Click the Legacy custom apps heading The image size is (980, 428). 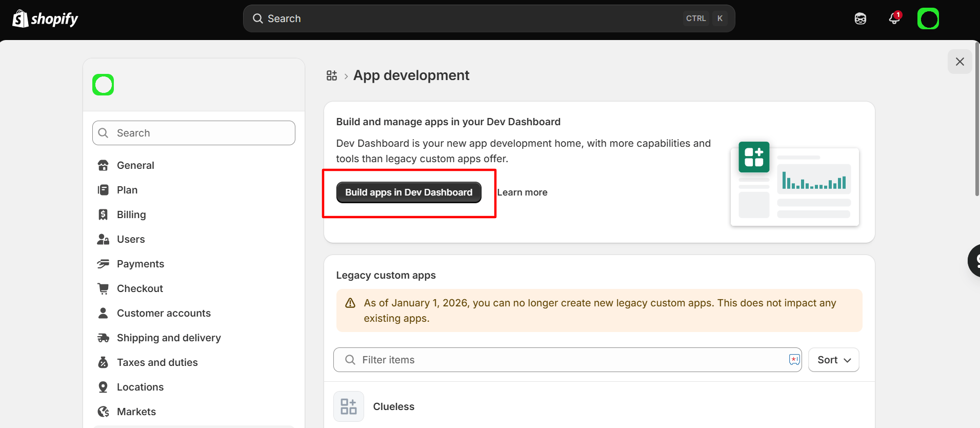[386, 275]
